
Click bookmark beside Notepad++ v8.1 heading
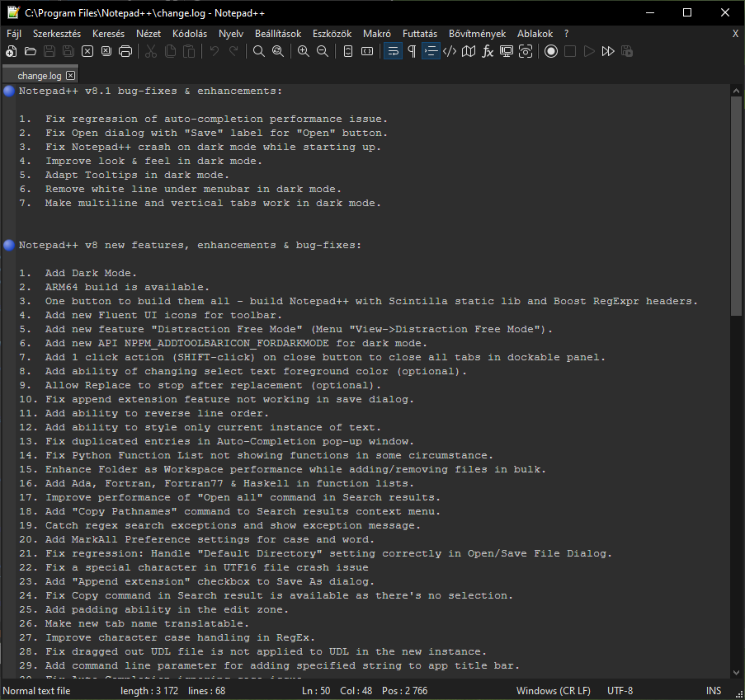(9, 92)
